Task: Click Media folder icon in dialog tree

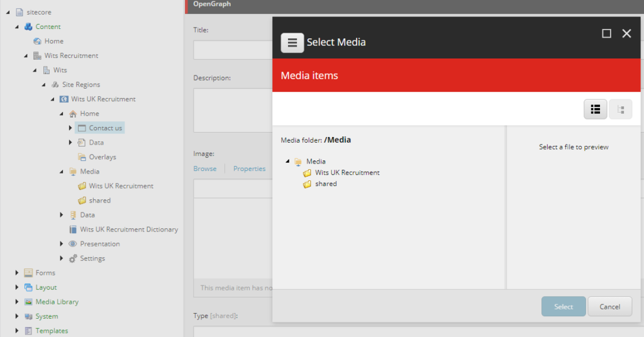Action: pos(298,162)
